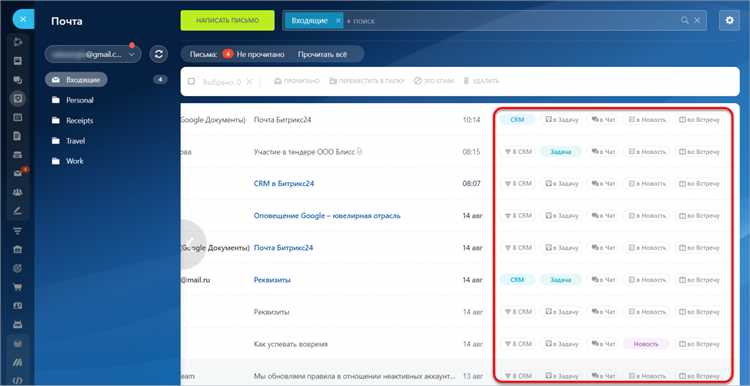750x386 pixels.
Task: Open mail settings gear icon
Action: point(729,21)
